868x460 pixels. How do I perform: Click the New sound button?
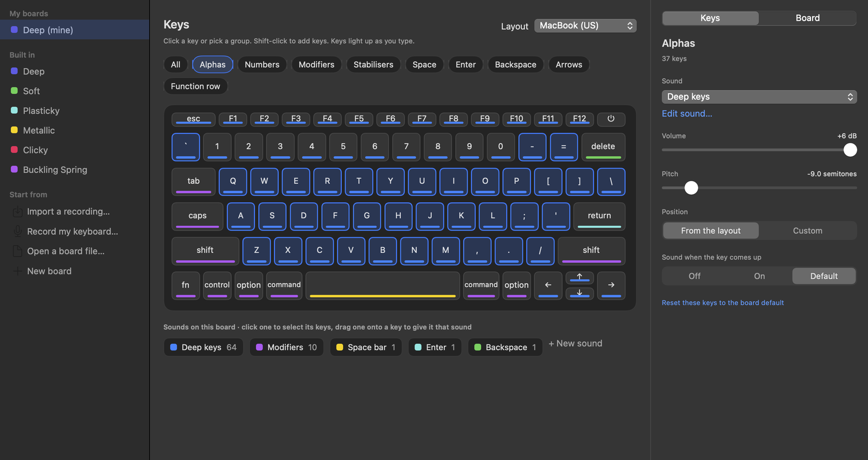tap(575, 343)
